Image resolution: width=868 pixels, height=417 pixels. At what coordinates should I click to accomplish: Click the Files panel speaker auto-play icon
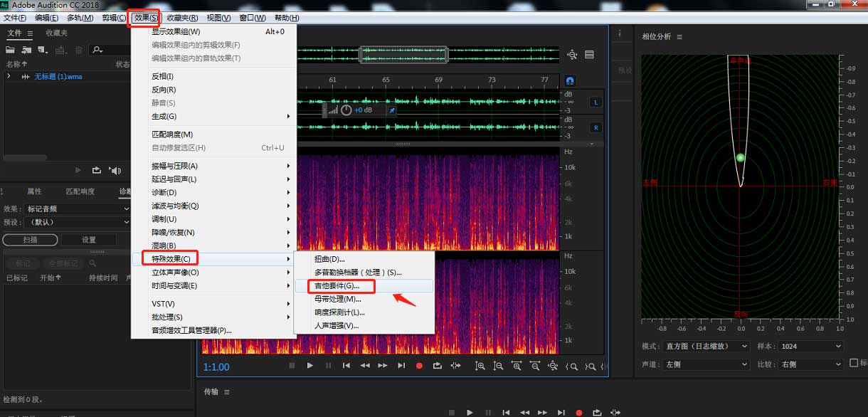coord(115,170)
